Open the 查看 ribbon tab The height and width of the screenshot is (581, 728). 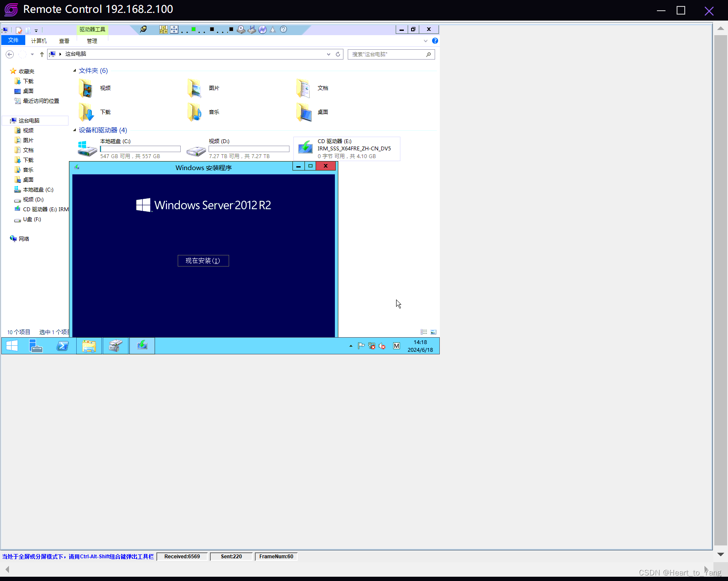coord(64,41)
